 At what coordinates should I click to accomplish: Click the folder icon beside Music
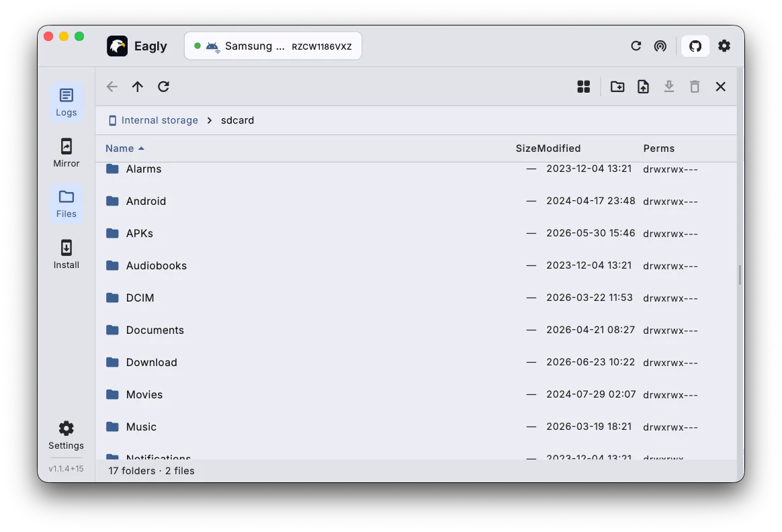tap(113, 427)
